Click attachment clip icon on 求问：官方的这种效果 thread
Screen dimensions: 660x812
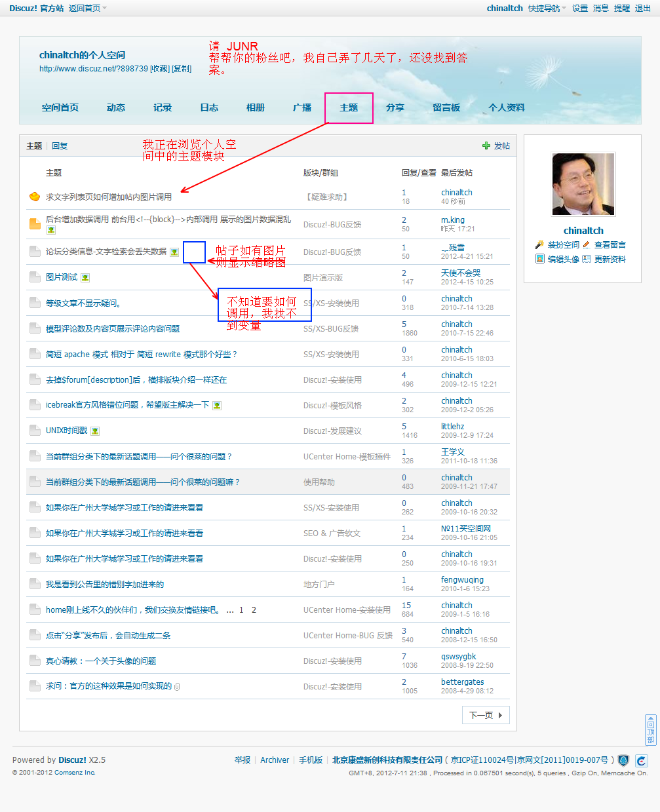click(x=178, y=687)
